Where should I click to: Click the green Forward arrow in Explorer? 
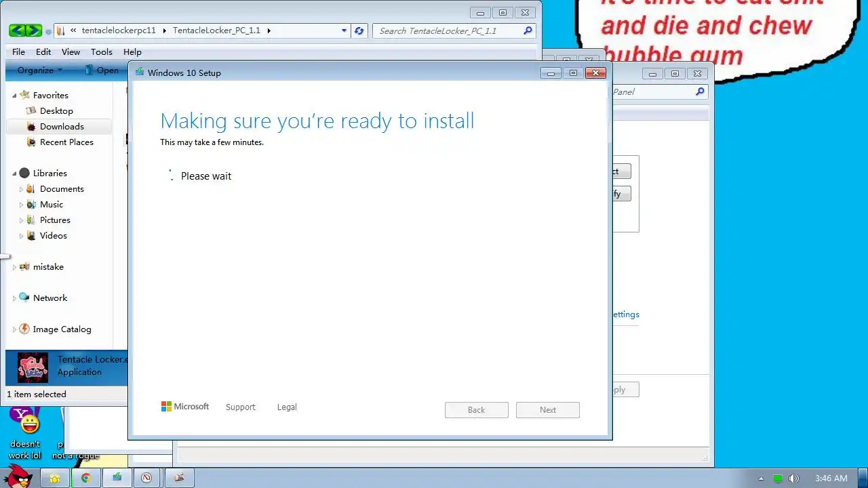pyautogui.click(x=34, y=30)
